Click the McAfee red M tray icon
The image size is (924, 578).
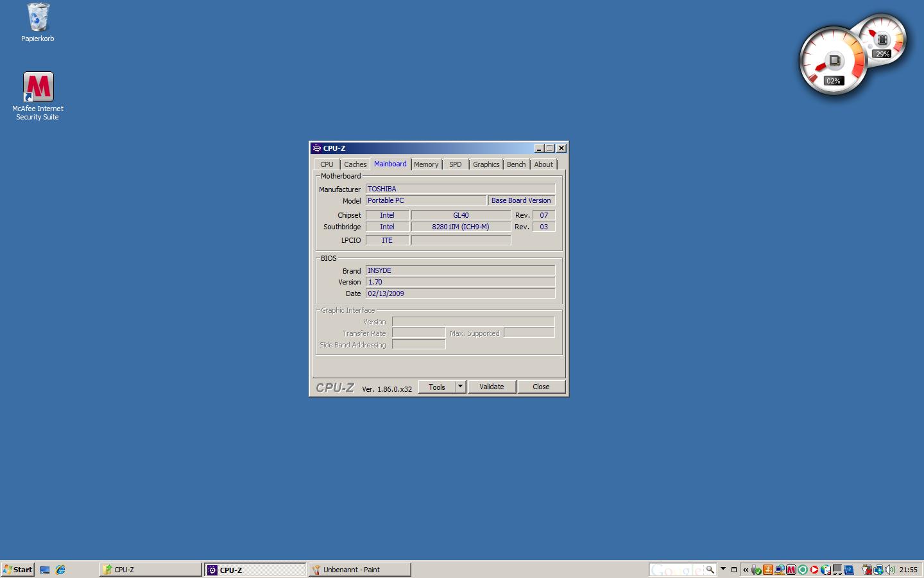(x=791, y=570)
